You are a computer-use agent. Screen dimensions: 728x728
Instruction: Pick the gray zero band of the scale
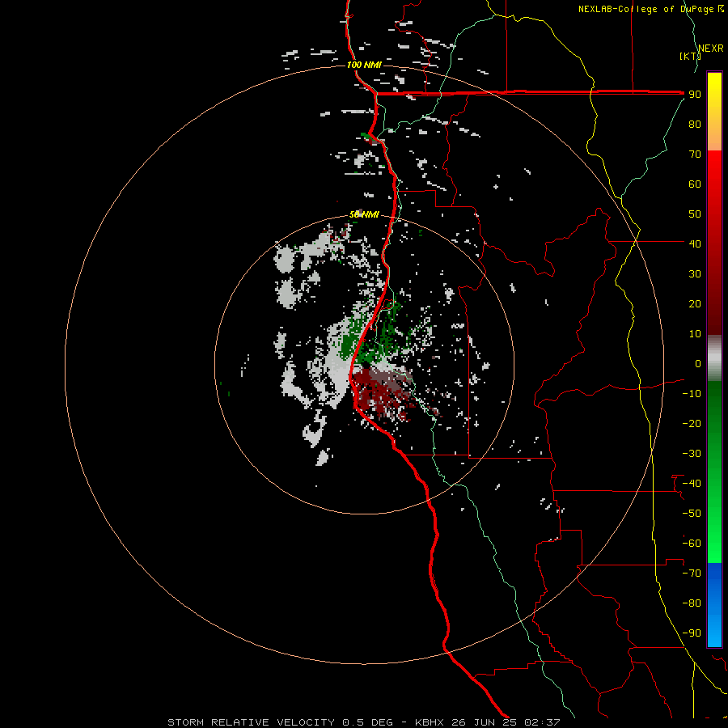pyautogui.click(x=714, y=358)
